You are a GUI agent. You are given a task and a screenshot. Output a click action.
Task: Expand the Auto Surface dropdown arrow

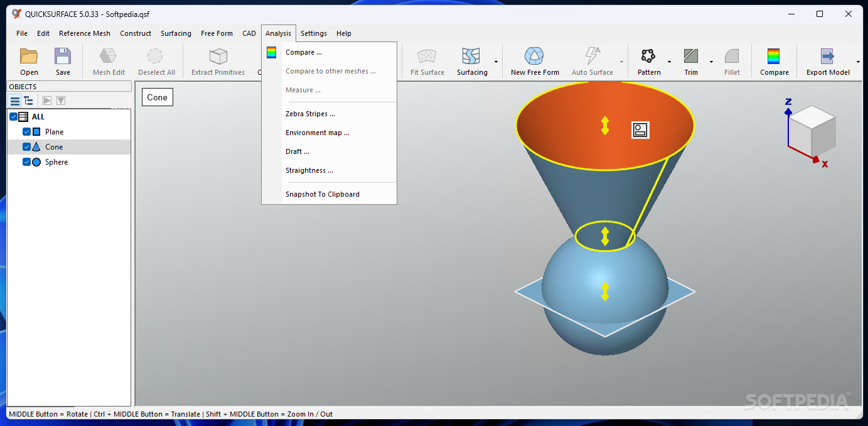point(621,62)
